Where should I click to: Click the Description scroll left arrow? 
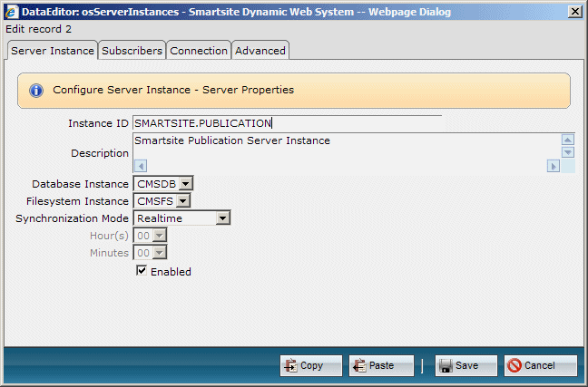tap(141, 166)
